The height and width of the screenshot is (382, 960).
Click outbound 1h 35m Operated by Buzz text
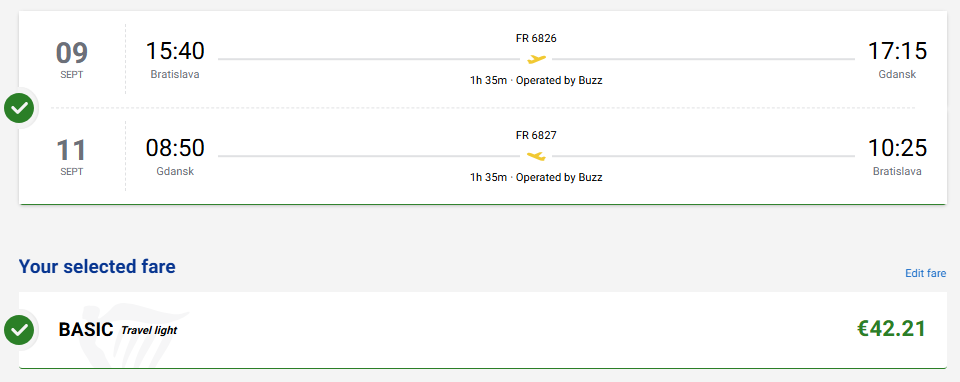coord(536,80)
